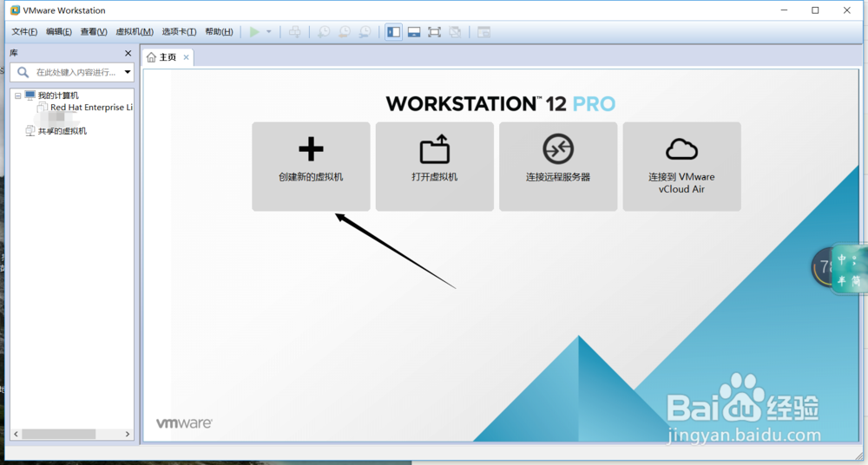
Task: Open the 选项卡(T) menu
Action: [179, 32]
